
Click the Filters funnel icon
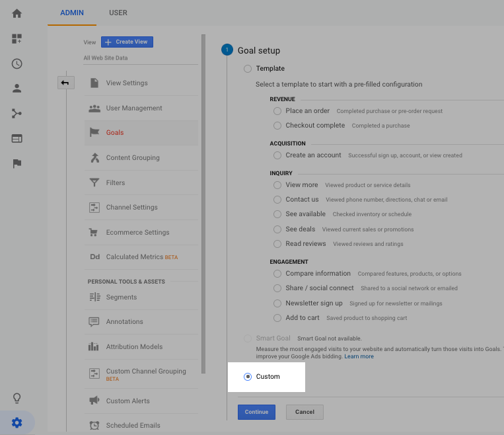coord(94,182)
